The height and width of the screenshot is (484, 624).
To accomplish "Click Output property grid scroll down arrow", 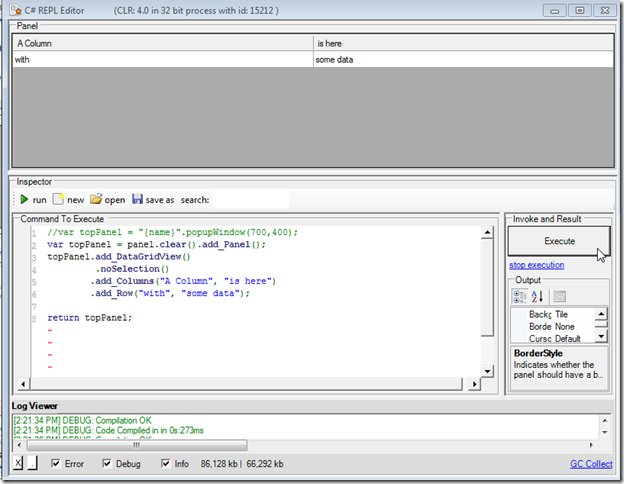I will tap(601, 336).
